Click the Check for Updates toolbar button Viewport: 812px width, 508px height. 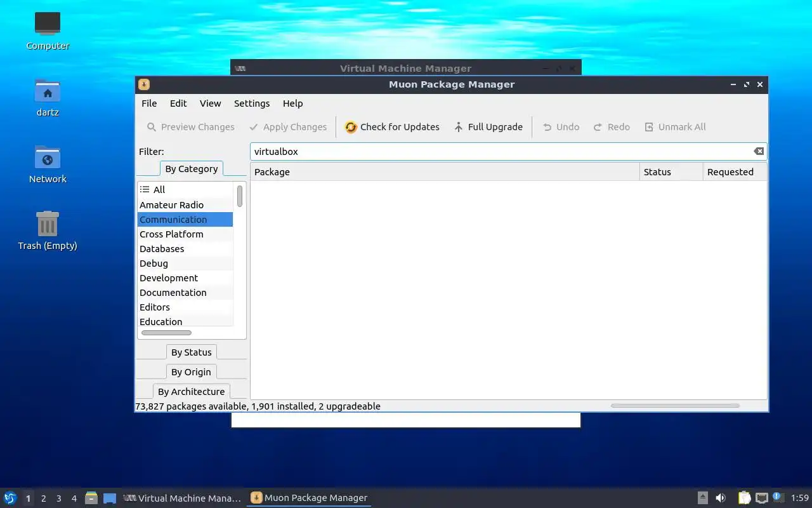click(392, 127)
